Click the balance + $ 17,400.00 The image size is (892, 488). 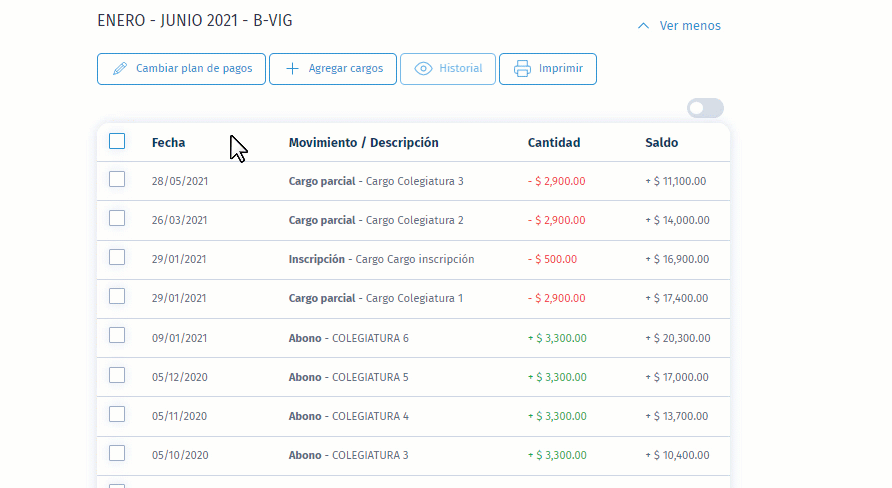(x=676, y=298)
